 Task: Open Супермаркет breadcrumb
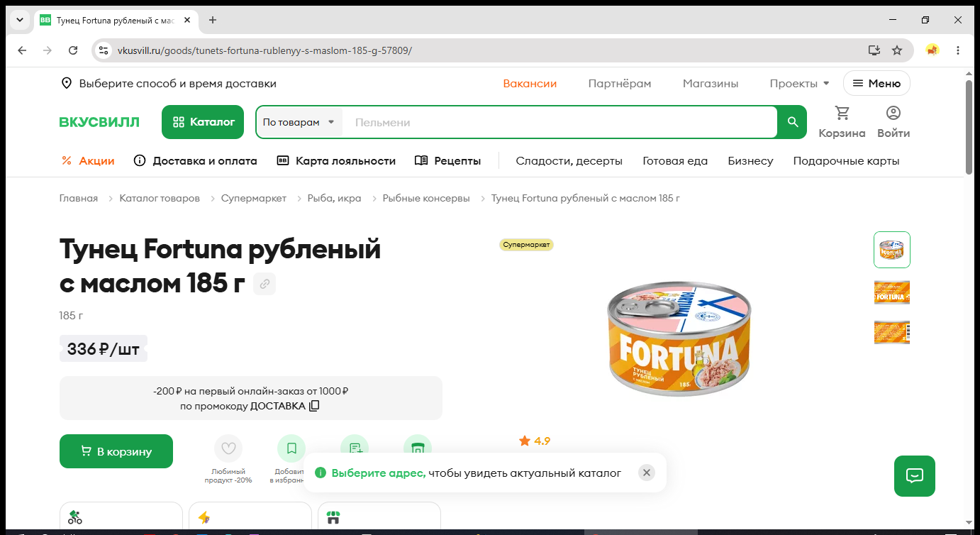[254, 199]
